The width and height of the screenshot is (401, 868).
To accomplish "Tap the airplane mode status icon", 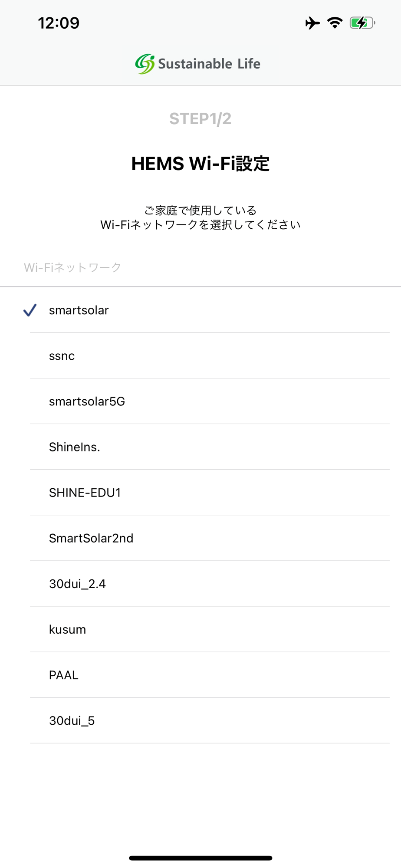I will [x=312, y=23].
